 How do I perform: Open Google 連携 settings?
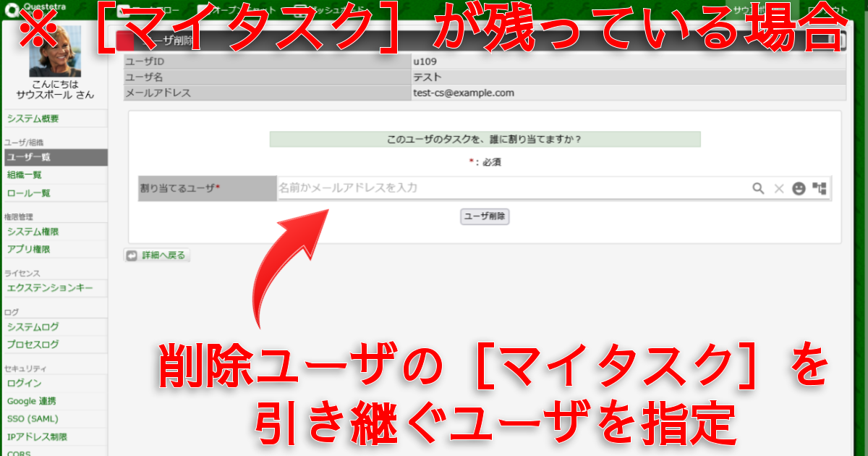(32, 401)
